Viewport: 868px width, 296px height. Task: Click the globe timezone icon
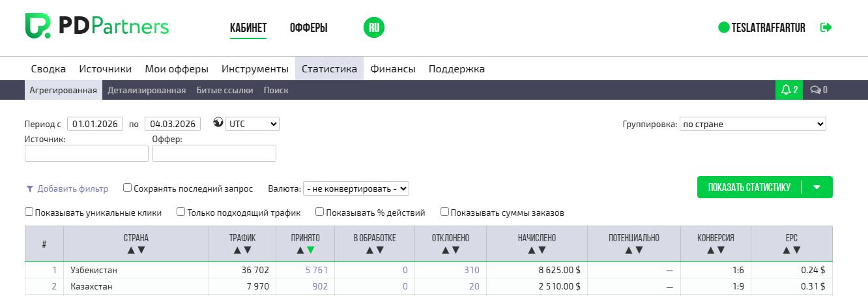tap(218, 123)
